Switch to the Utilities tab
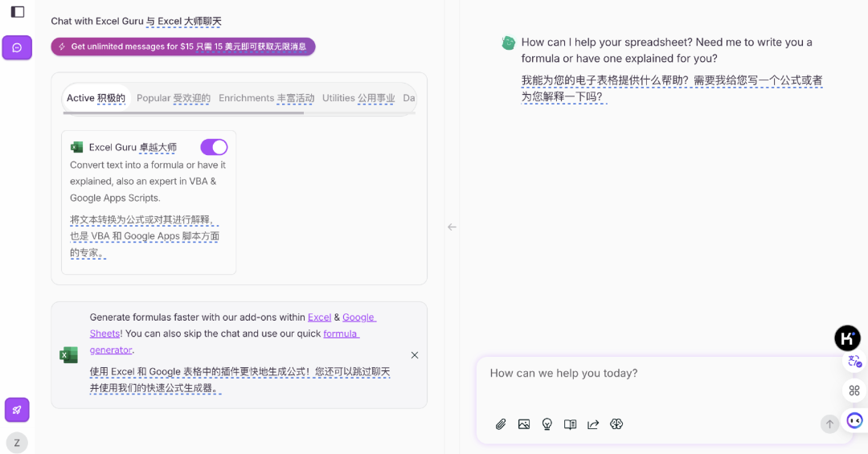 [358, 98]
